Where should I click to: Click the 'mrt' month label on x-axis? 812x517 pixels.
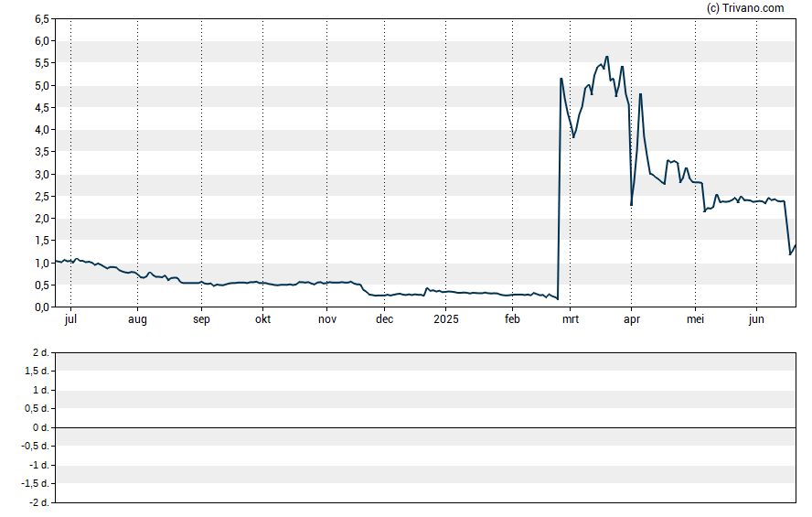tap(571, 319)
